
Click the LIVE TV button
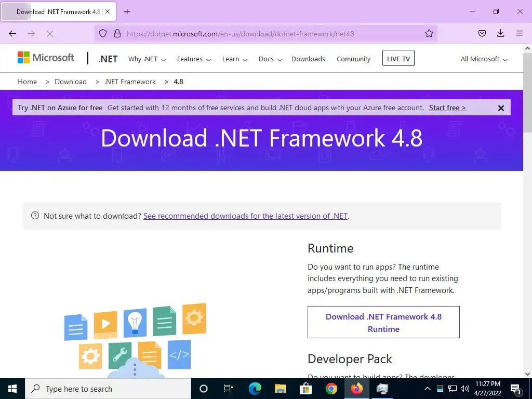[398, 58]
